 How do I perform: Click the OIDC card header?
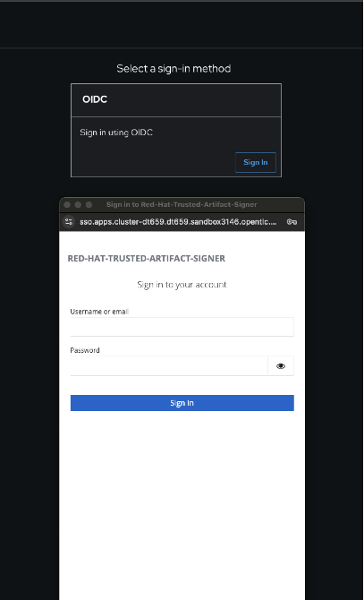tap(176, 100)
